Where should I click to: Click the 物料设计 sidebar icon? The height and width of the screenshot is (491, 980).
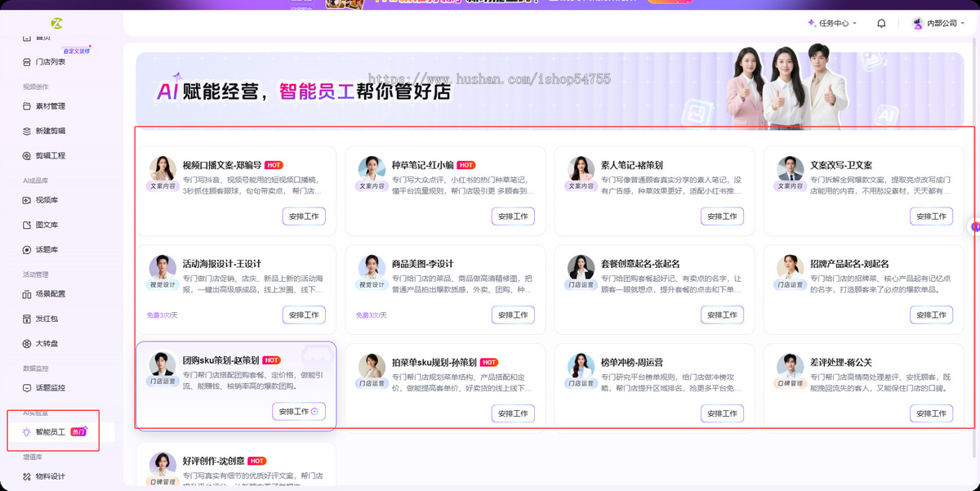point(27,476)
